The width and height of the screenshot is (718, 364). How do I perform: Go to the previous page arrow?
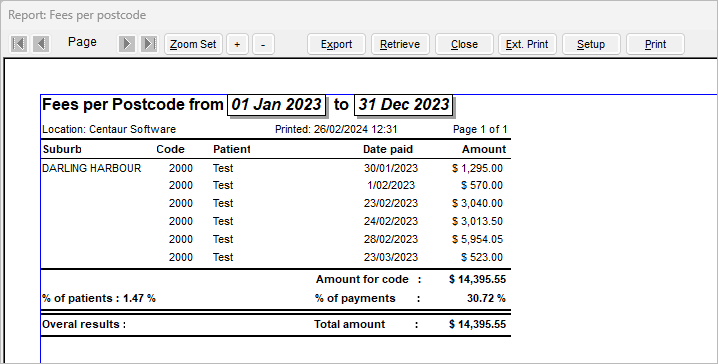click(41, 44)
